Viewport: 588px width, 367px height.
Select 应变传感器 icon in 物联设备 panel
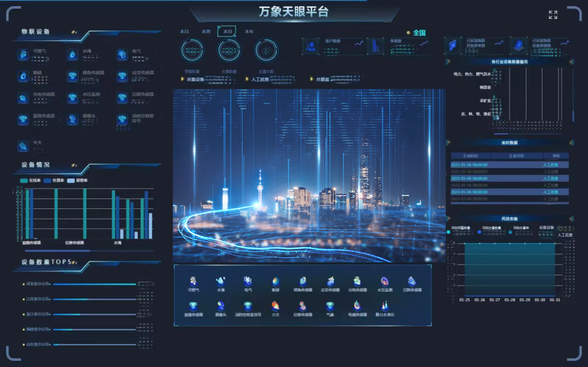pyautogui.click(x=122, y=76)
